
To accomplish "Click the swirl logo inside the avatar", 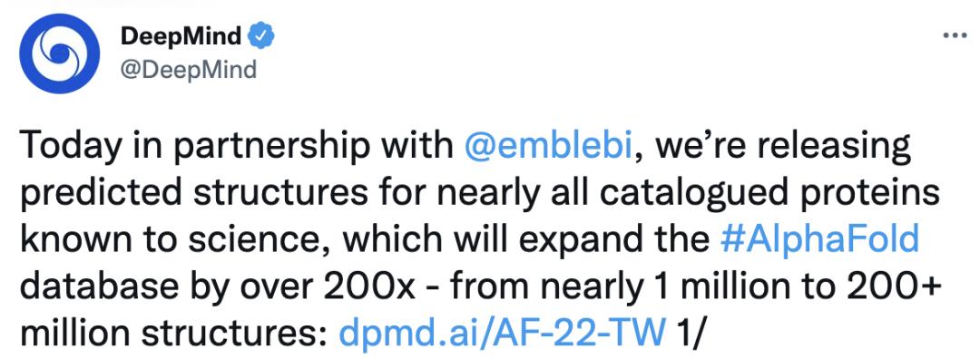I will click(59, 53).
